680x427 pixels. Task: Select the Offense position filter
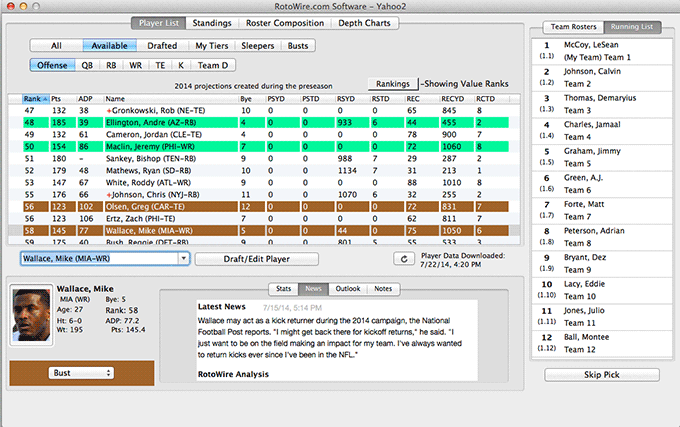point(52,65)
